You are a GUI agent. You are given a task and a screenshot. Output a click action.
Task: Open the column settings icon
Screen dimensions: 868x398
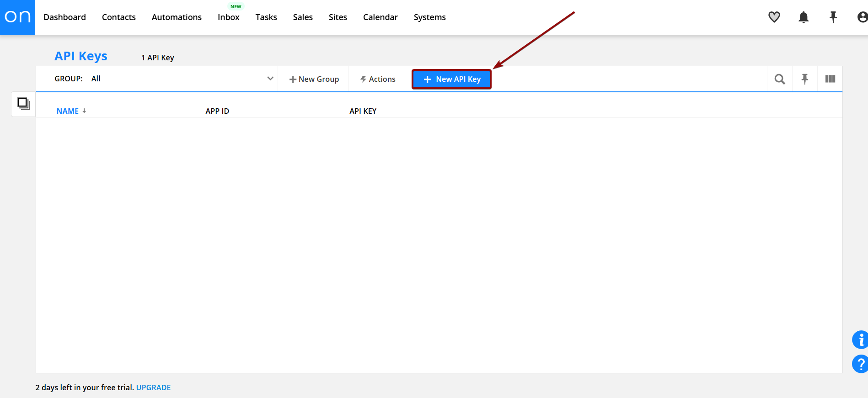pyautogui.click(x=830, y=79)
